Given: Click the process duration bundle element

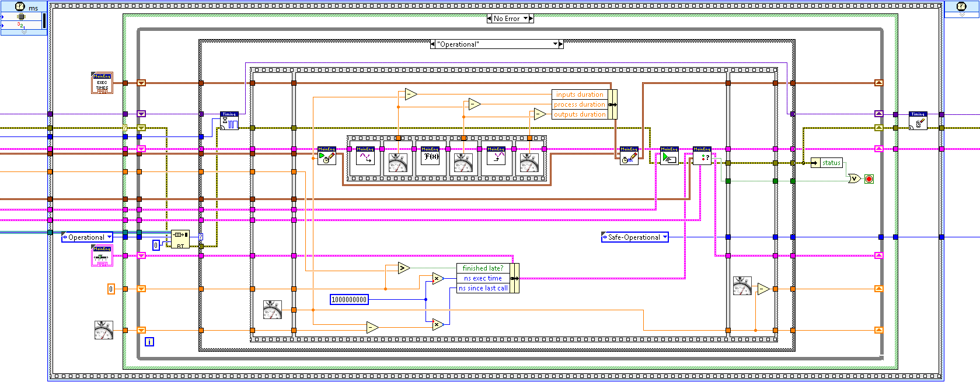Looking at the screenshot, I should 580,104.
